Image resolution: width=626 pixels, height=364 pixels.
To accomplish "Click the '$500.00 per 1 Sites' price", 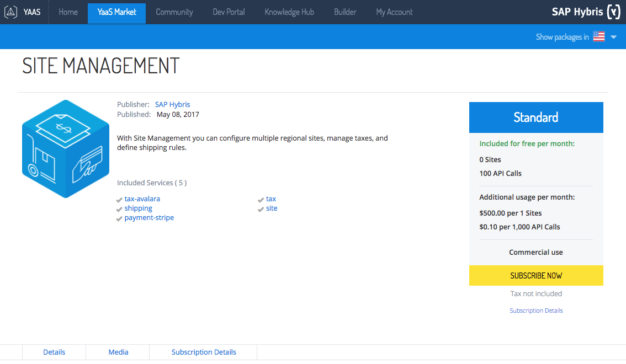I will tap(511, 213).
